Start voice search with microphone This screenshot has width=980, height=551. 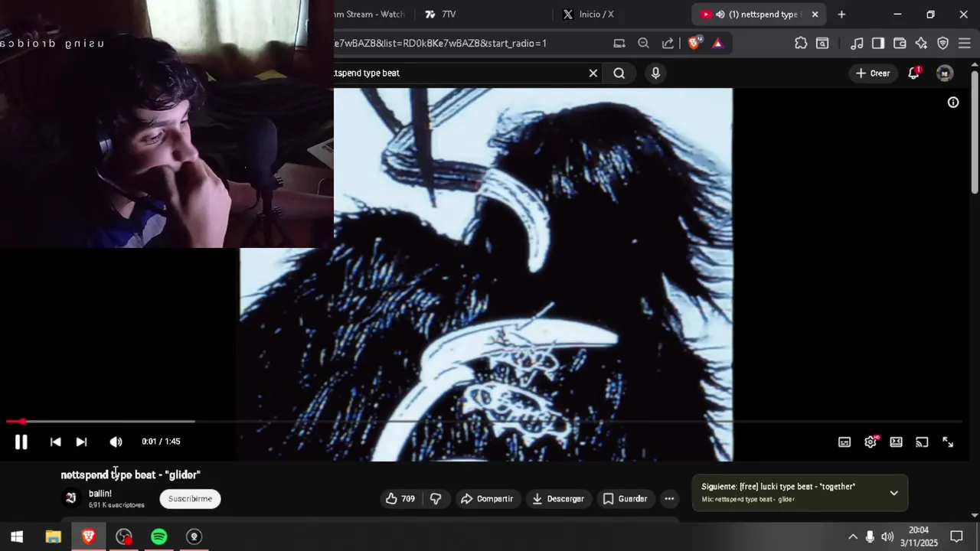click(655, 73)
